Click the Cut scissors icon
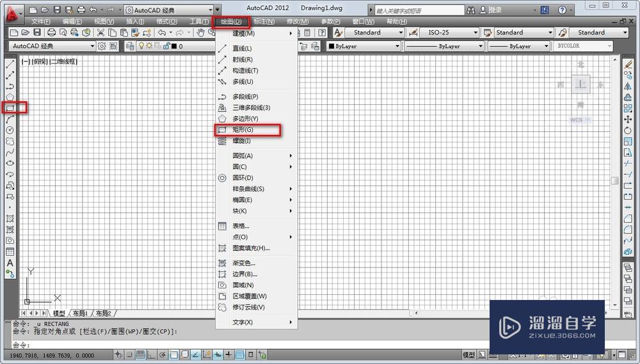The width and height of the screenshot is (640, 364). pos(100,33)
